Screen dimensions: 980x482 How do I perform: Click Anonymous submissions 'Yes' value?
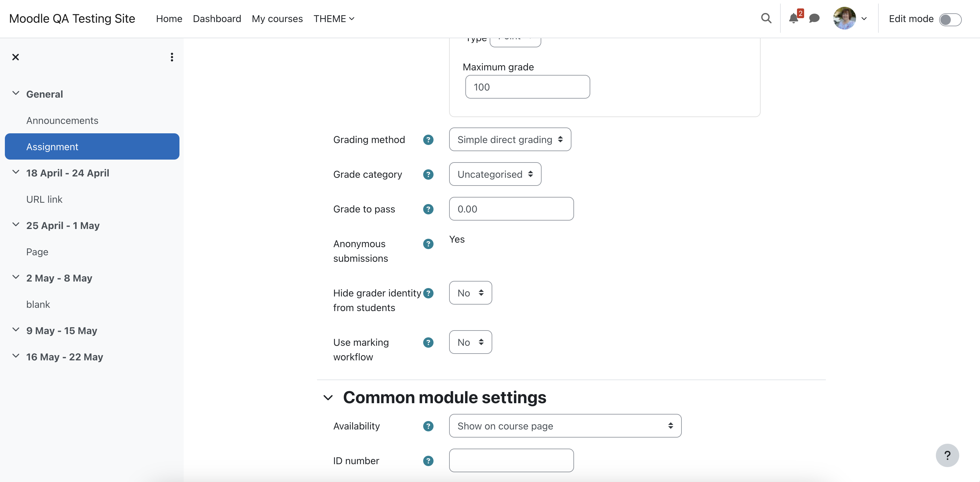pos(457,239)
